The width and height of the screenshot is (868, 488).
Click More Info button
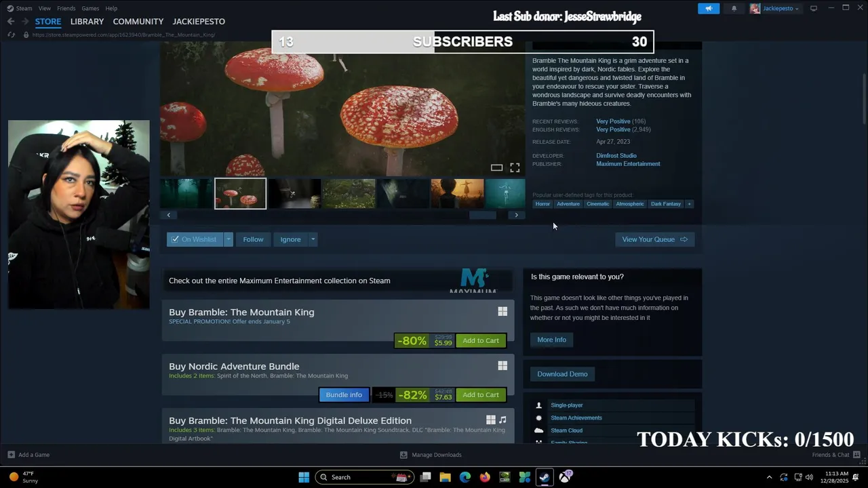coord(551,340)
